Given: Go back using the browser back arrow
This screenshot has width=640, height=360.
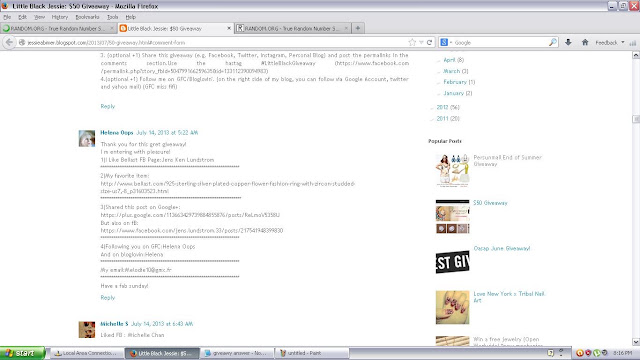Looking at the screenshot, I should (x=9, y=42).
